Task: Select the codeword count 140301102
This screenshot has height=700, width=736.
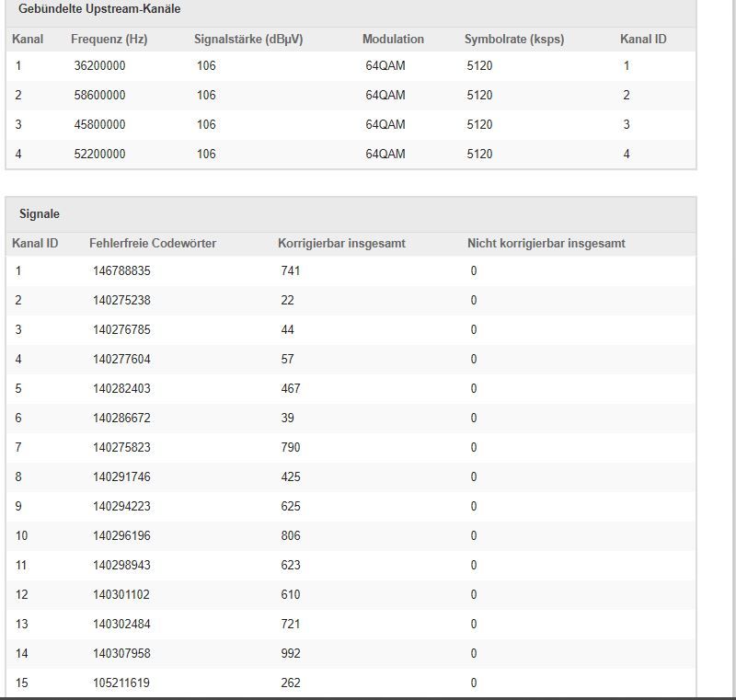Action: (x=121, y=595)
